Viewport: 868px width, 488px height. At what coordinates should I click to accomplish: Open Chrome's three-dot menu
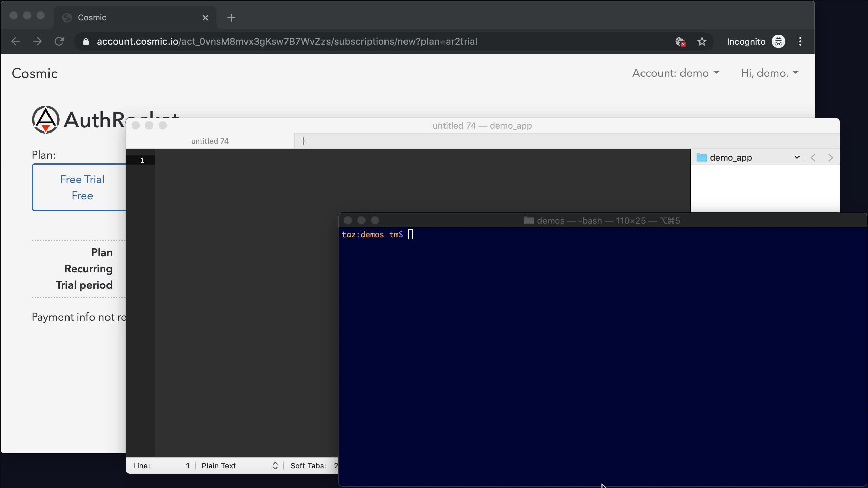coord(800,41)
